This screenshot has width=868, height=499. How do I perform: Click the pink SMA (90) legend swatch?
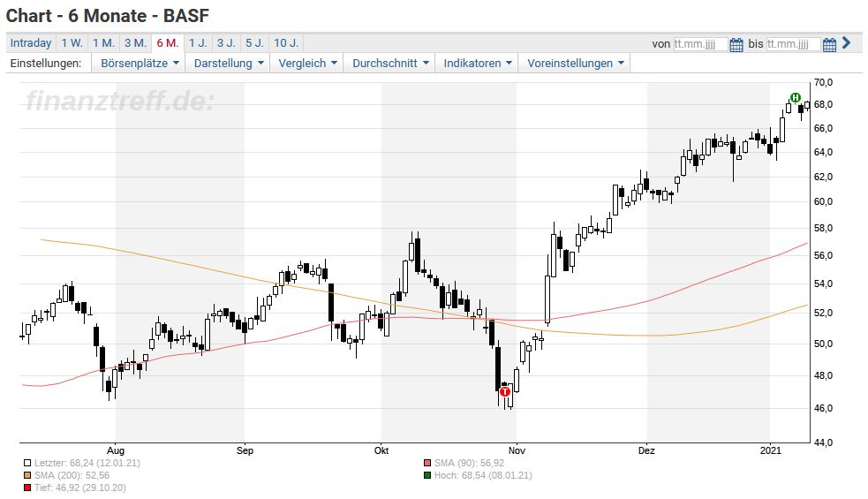426,463
